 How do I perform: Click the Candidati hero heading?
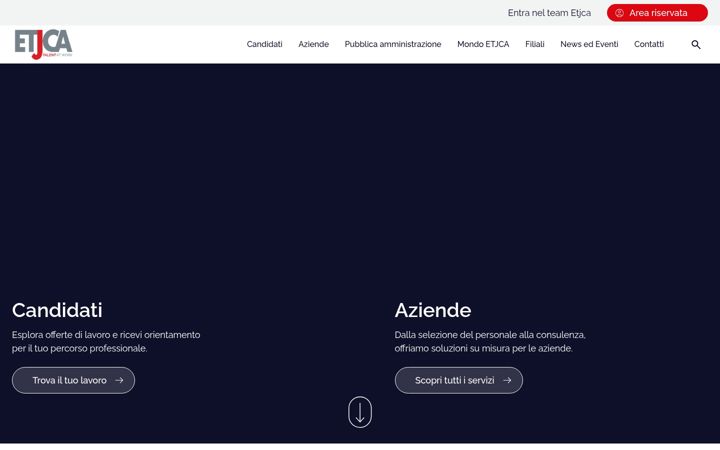57,310
